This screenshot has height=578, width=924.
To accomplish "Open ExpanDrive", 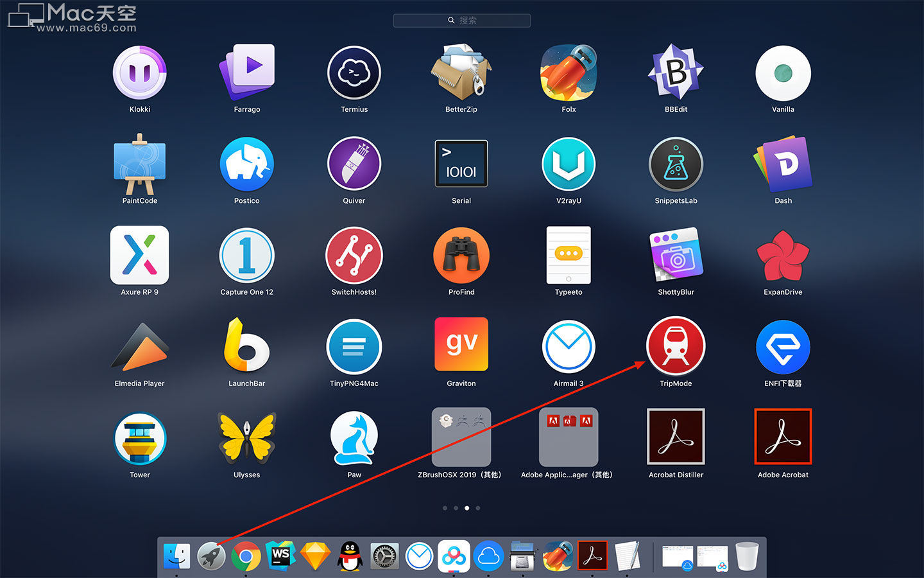I will click(x=783, y=256).
